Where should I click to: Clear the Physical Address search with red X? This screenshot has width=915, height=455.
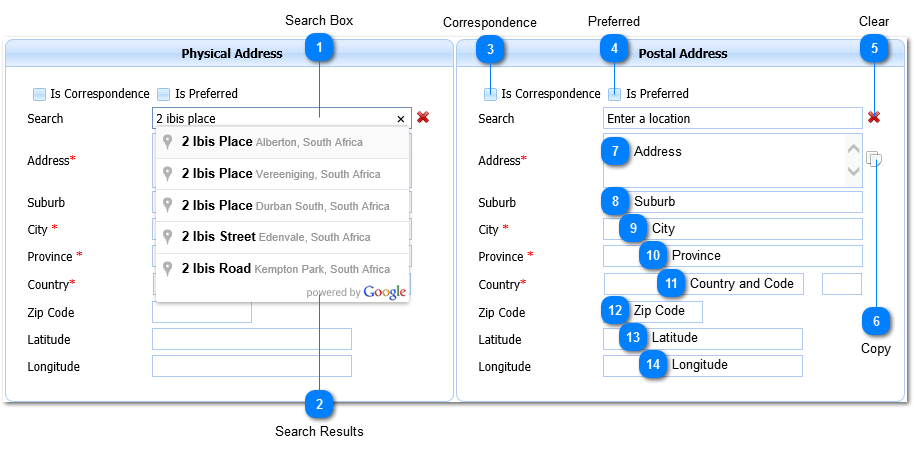(x=423, y=118)
